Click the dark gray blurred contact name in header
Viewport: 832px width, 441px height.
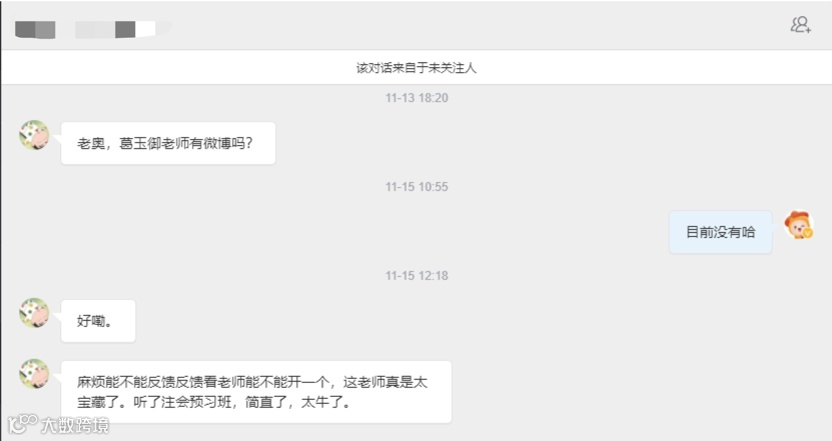click(35, 30)
